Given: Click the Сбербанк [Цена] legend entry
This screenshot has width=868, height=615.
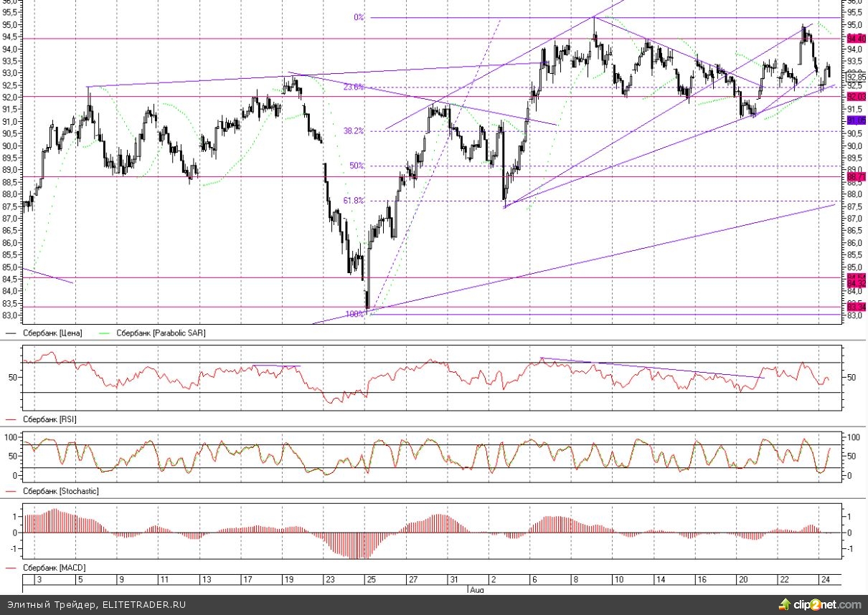Looking at the screenshot, I should coord(52,333).
